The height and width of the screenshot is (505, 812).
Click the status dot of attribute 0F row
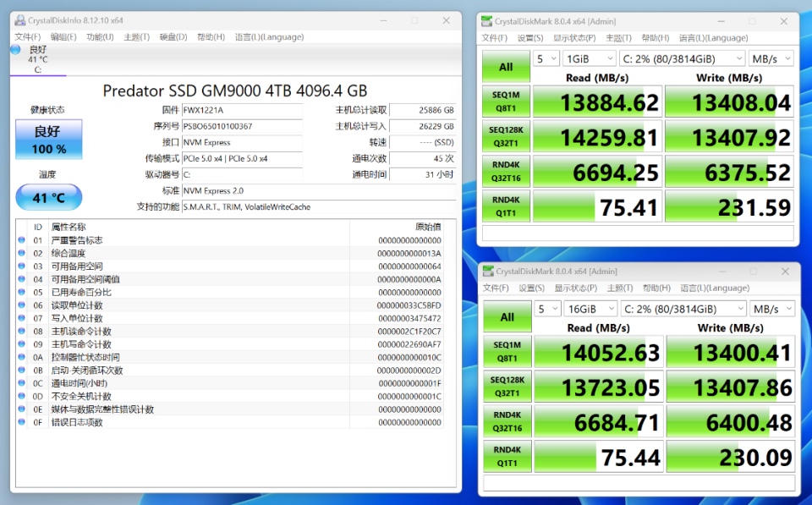22,422
